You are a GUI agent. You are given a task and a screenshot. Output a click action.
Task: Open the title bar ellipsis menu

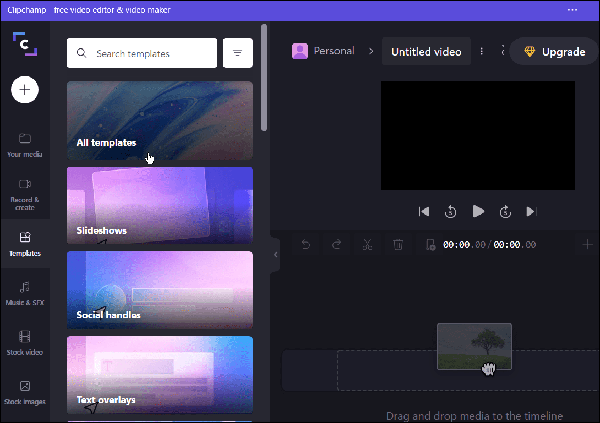coord(572,10)
